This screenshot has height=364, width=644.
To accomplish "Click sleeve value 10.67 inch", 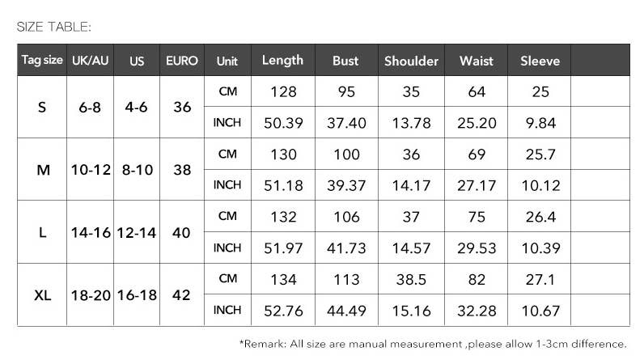I will tap(540, 311).
